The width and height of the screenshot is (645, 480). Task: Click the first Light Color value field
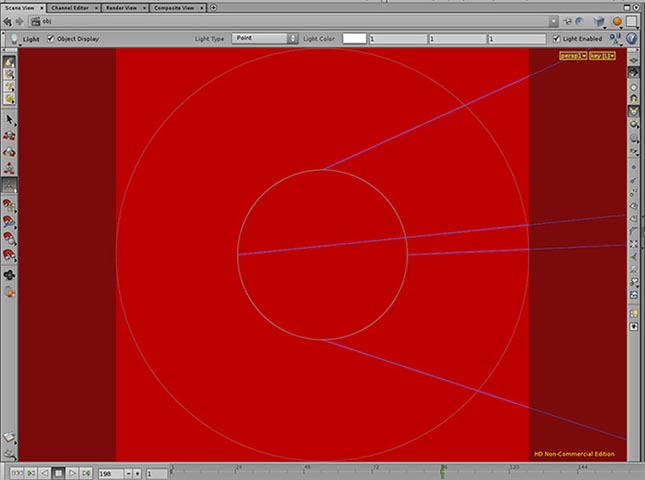pyautogui.click(x=398, y=39)
